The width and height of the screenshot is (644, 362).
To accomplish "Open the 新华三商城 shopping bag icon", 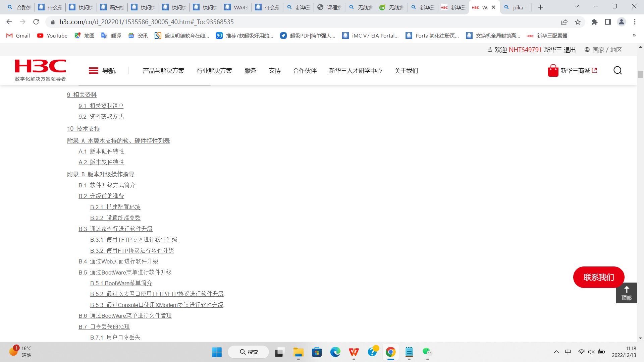I will (x=553, y=71).
